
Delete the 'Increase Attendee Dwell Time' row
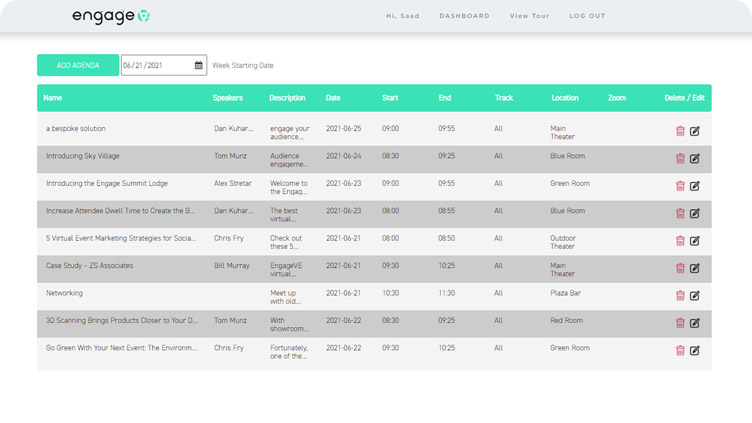(680, 213)
